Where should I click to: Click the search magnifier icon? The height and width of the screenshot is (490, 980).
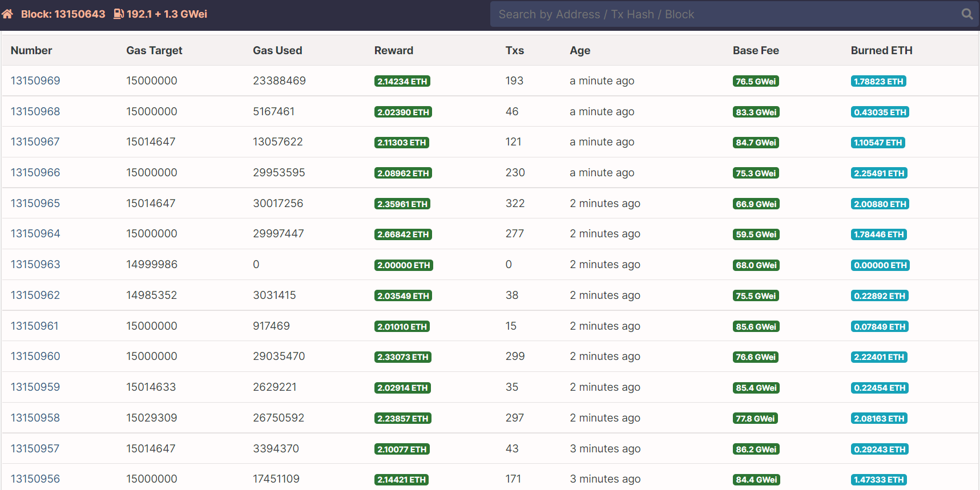(967, 14)
